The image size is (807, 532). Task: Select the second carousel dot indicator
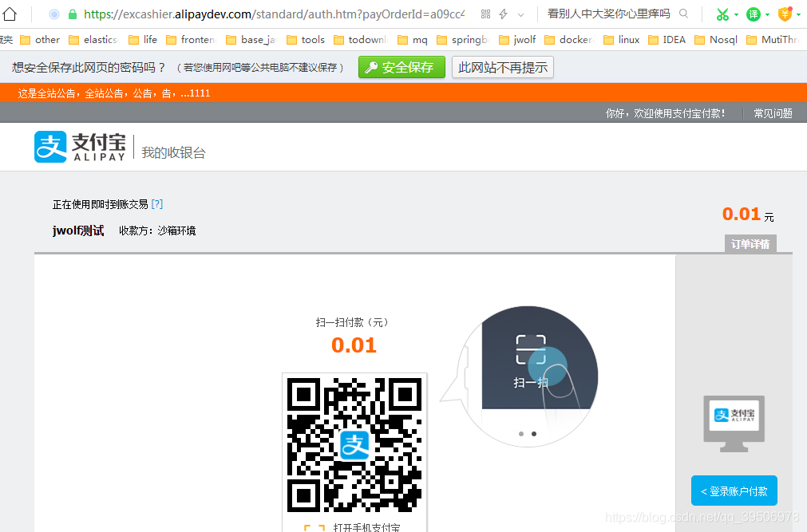point(534,434)
